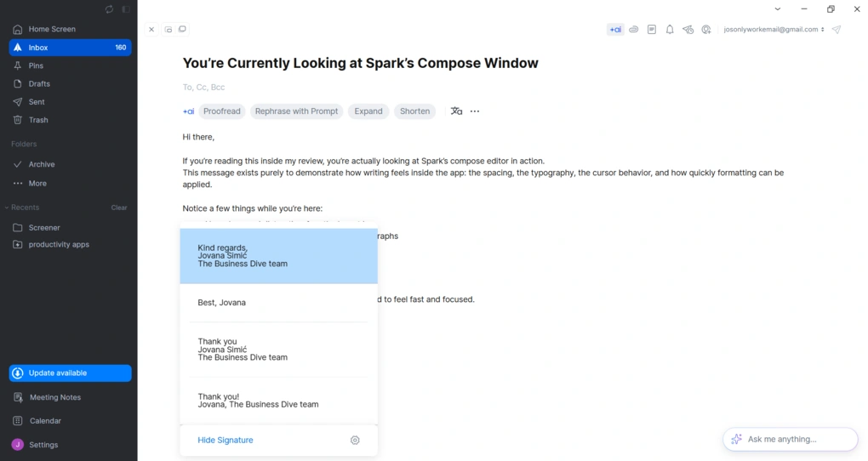Open the josonlyworkemail@gmail.com sender account dropdown

pyautogui.click(x=774, y=29)
